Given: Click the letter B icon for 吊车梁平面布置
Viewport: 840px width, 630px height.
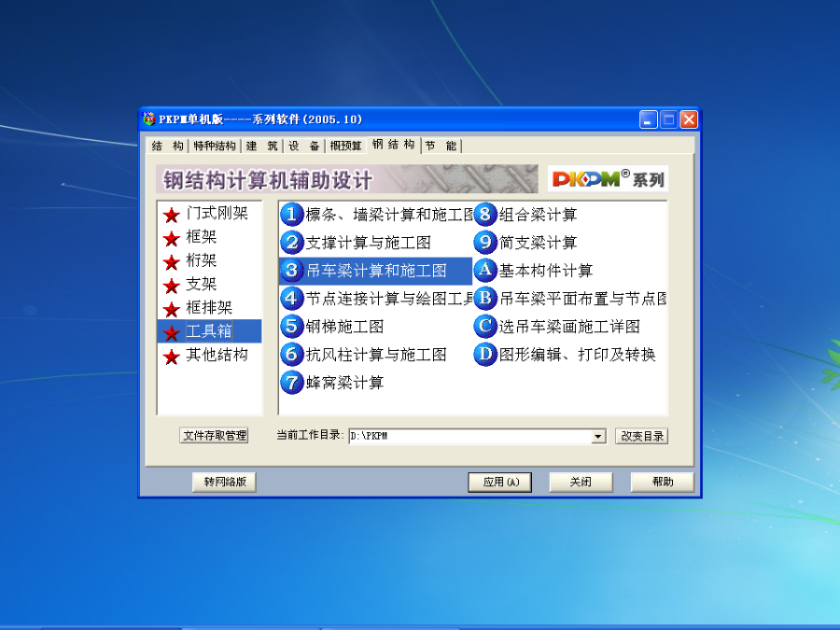Looking at the screenshot, I should click(485, 298).
